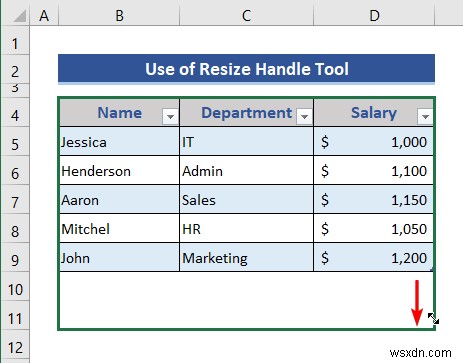Select the salary cell showing 1,100
Viewport: 463px width, 363px height.
[x=374, y=170]
